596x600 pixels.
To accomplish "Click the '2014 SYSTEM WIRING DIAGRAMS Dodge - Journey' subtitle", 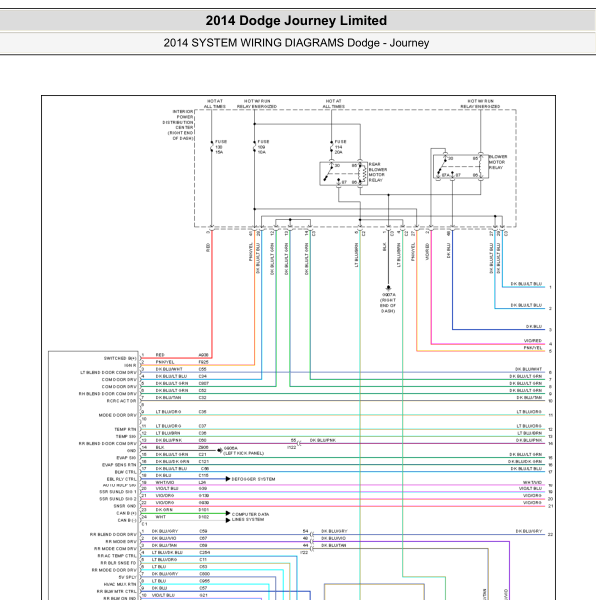I will point(296,42).
